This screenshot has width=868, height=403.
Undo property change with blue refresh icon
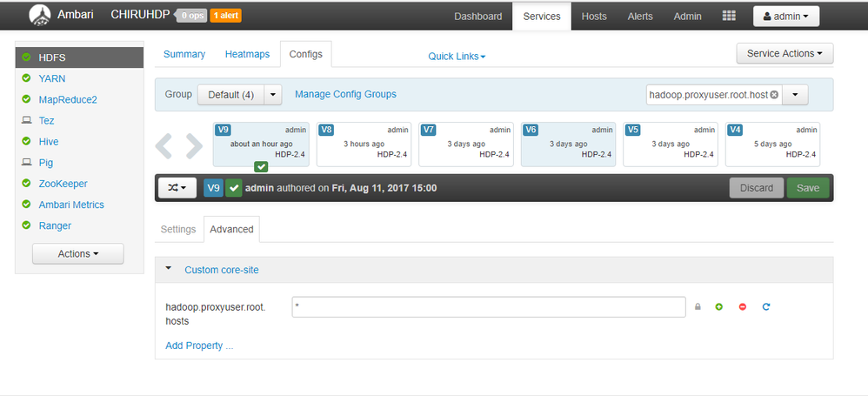(x=766, y=306)
